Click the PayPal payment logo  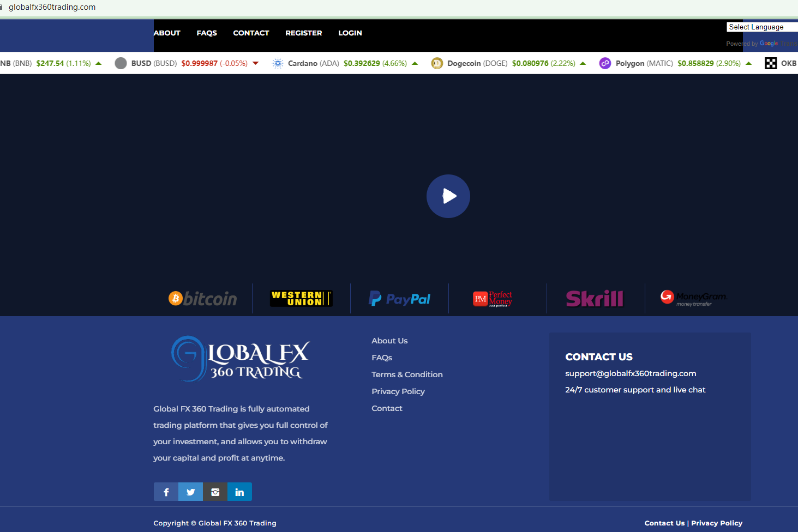(399, 299)
